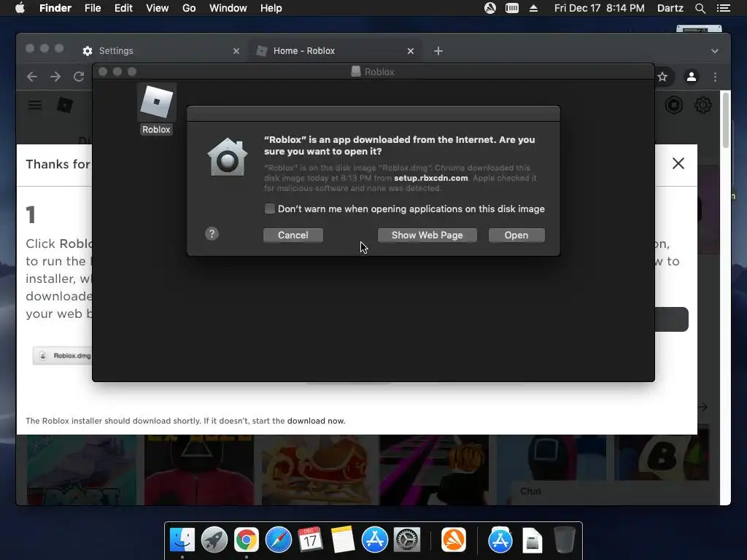Click the circular status icon left of the keyboard icon
This screenshot has height=560, width=747.
pos(490,8)
